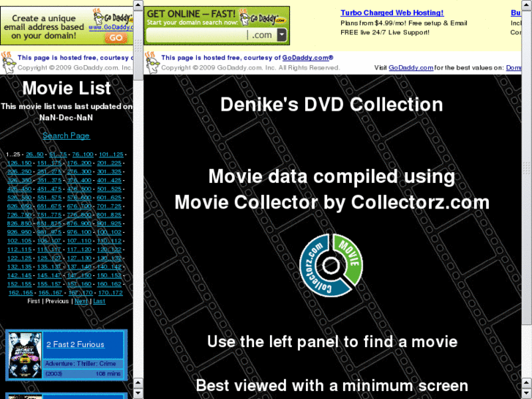Image resolution: width=532 pixels, height=399 pixels.
Task: Click the right frame scroll up arrow at top
Action: coord(527,5)
